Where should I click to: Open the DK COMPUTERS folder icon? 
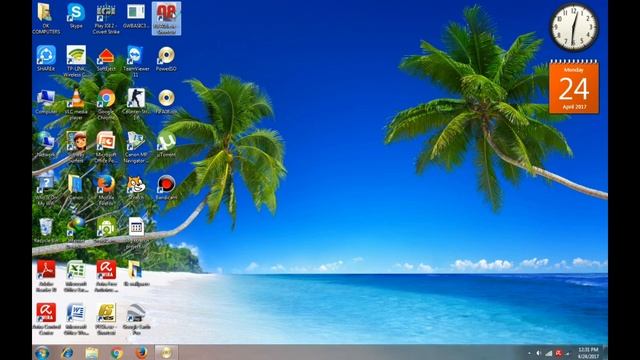(46, 18)
